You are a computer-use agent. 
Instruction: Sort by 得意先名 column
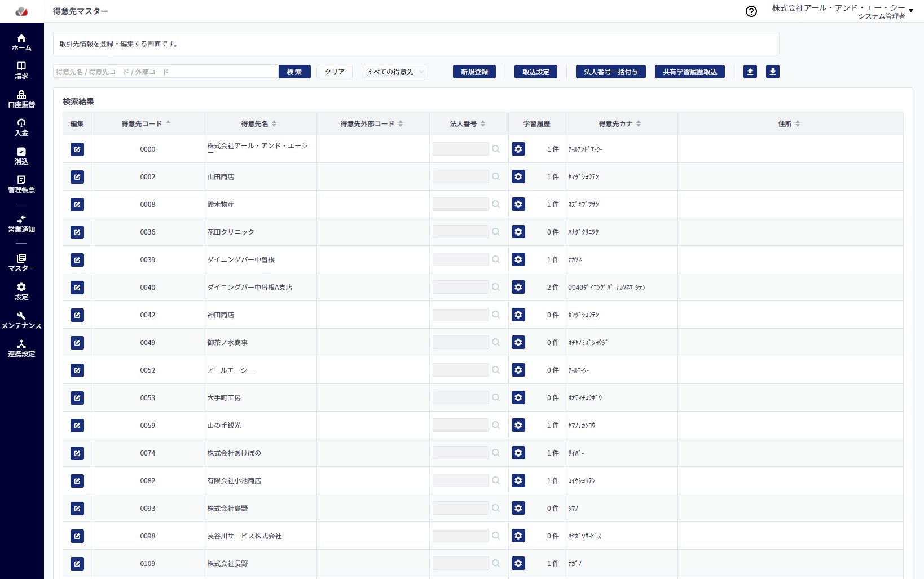[274, 123]
